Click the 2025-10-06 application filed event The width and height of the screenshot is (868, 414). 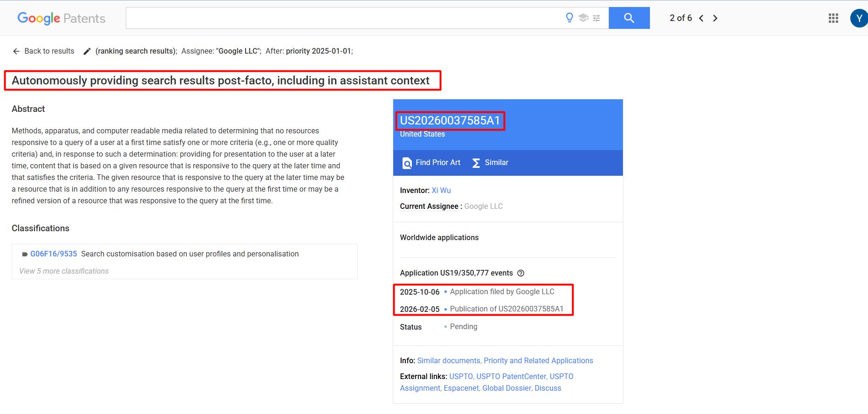477,292
